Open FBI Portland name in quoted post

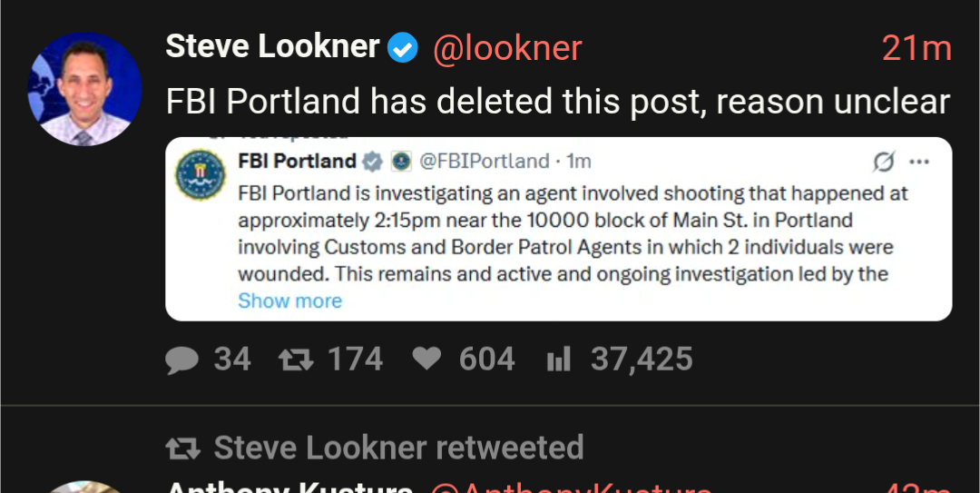point(297,162)
